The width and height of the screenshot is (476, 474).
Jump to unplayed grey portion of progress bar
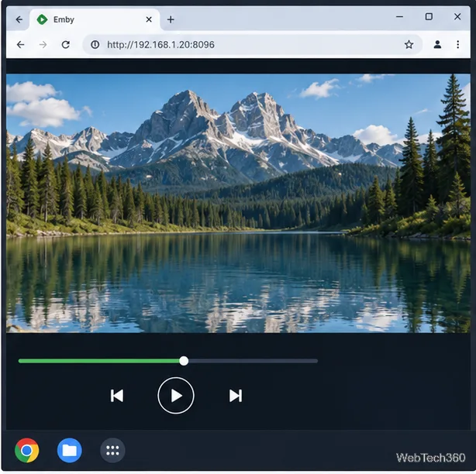pos(254,361)
